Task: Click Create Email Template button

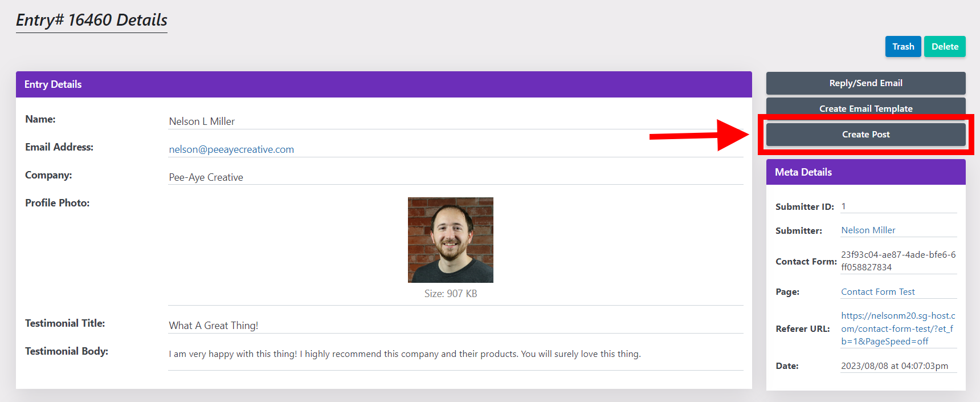Action: point(865,107)
